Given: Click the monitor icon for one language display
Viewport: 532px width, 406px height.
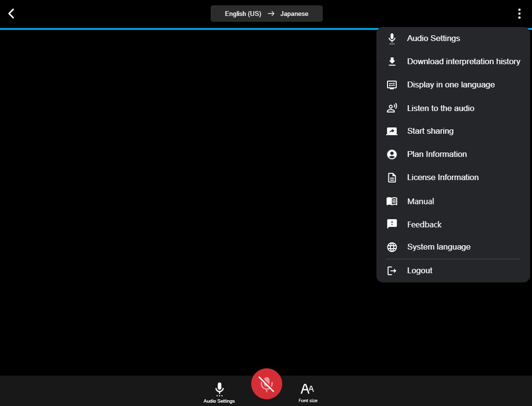Looking at the screenshot, I should [x=392, y=85].
